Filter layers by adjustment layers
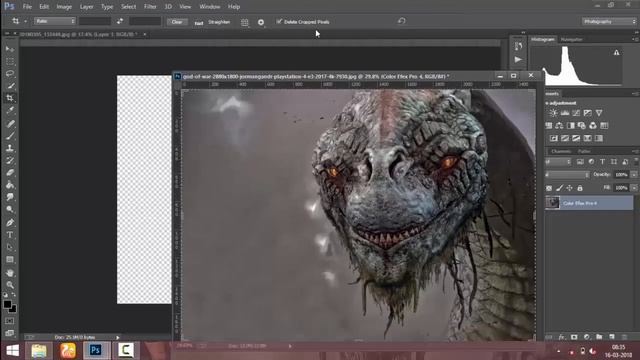The height and width of the screenshot is (360, 640). [x=591, y=162]
